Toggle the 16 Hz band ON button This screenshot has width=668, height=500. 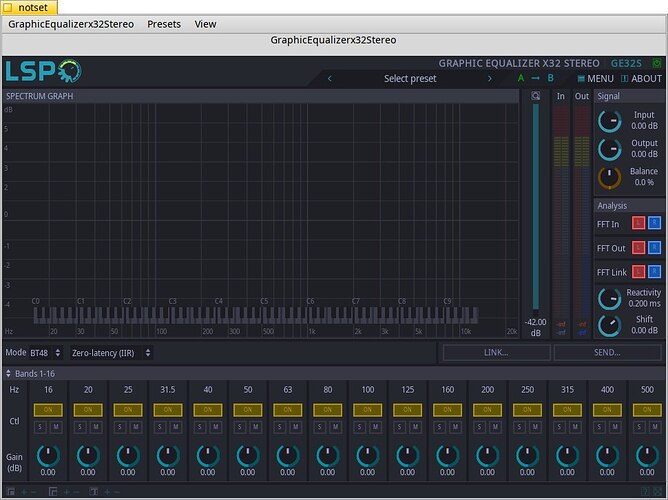coord(48,410)
